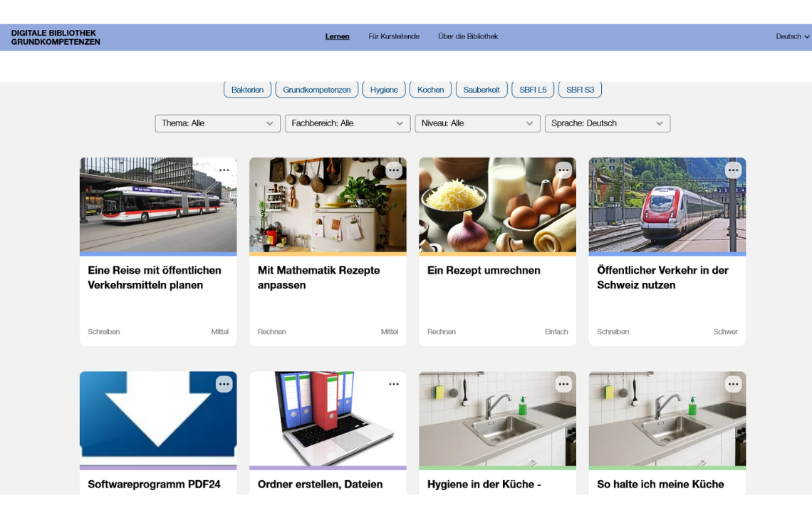Viewport: 812px width, 513px height.
Task: Open Hygiene in der Küche title
Action: [x=484, y=484]
